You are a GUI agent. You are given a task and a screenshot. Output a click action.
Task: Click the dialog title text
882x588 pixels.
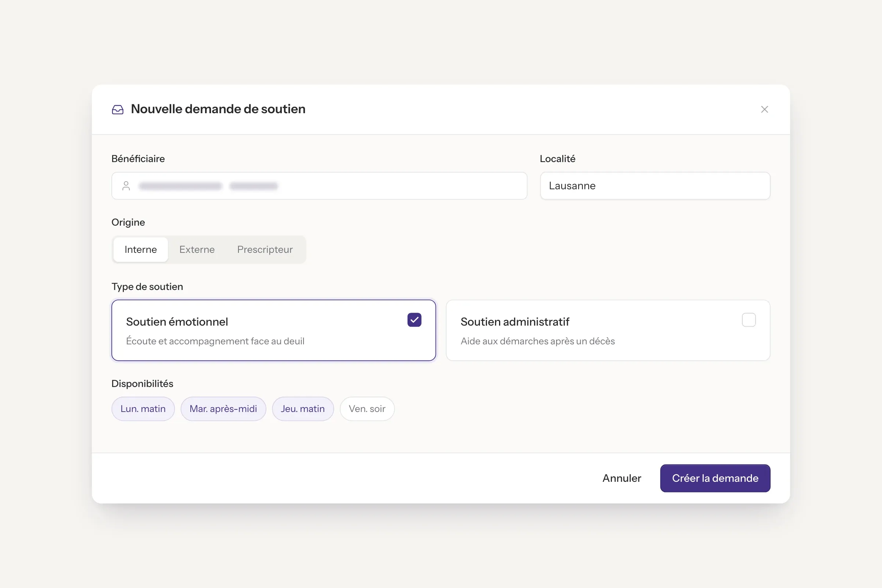click(x=218, y=109)
